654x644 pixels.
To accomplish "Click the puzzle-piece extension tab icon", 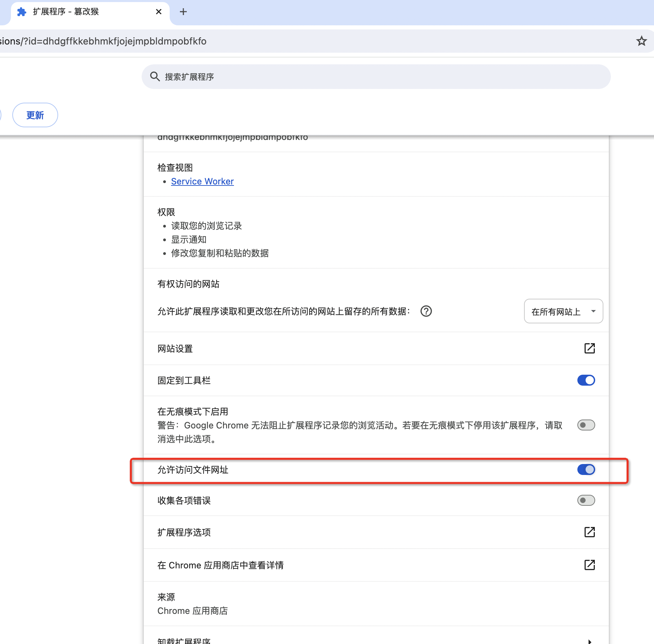I will pos(22,12).
